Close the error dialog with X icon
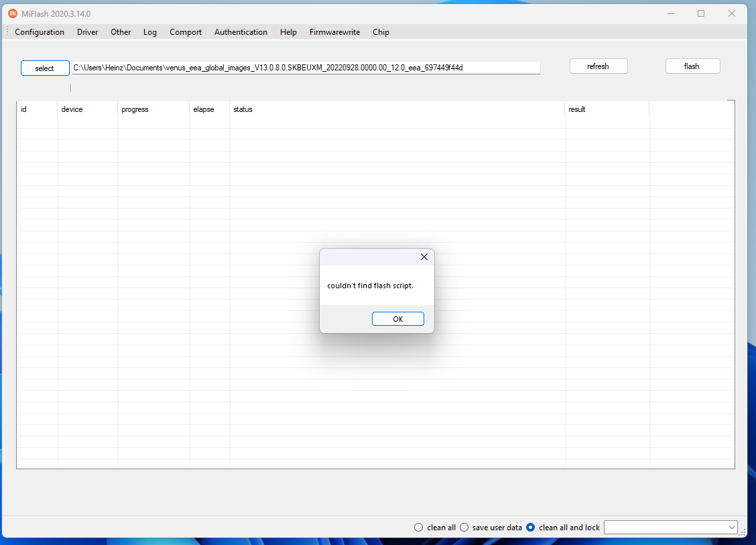Image resolution: width=756 pixels, height=545 pixels. [x=424, y=257]
